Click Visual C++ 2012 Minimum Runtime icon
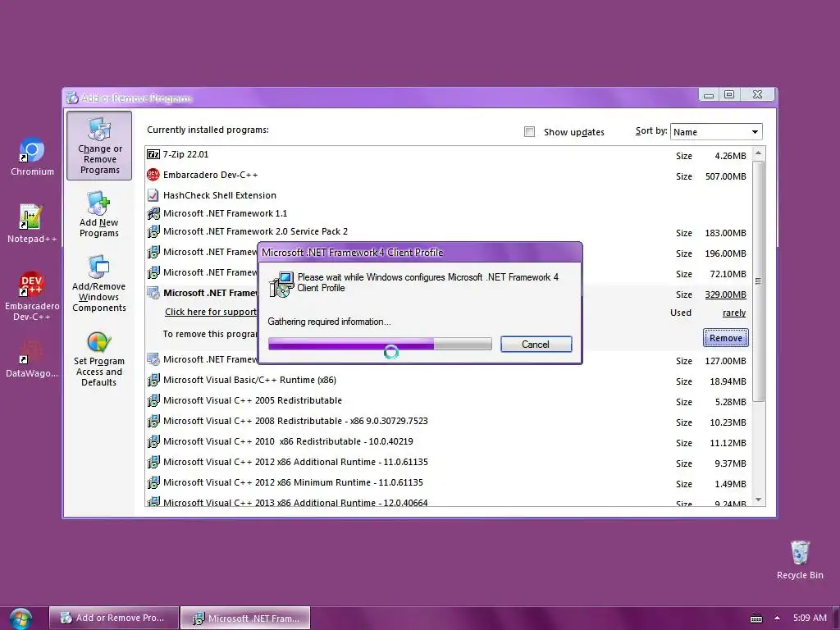Screen dimensions: 840x630 [x=153, y=482]
